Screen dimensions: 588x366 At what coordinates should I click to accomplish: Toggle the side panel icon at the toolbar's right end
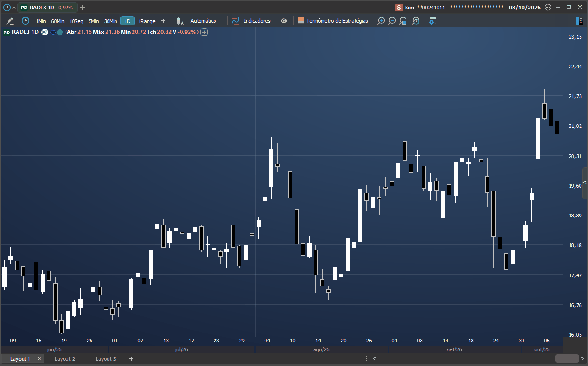(x=580, y=21)
